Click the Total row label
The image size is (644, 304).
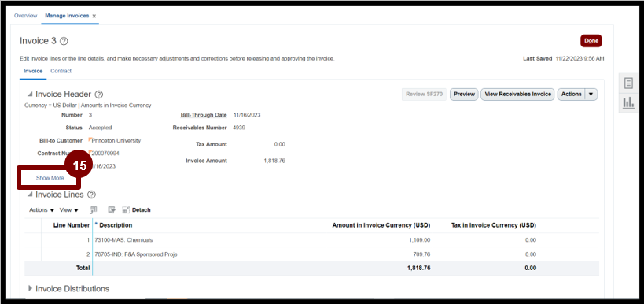coord(83,268)
